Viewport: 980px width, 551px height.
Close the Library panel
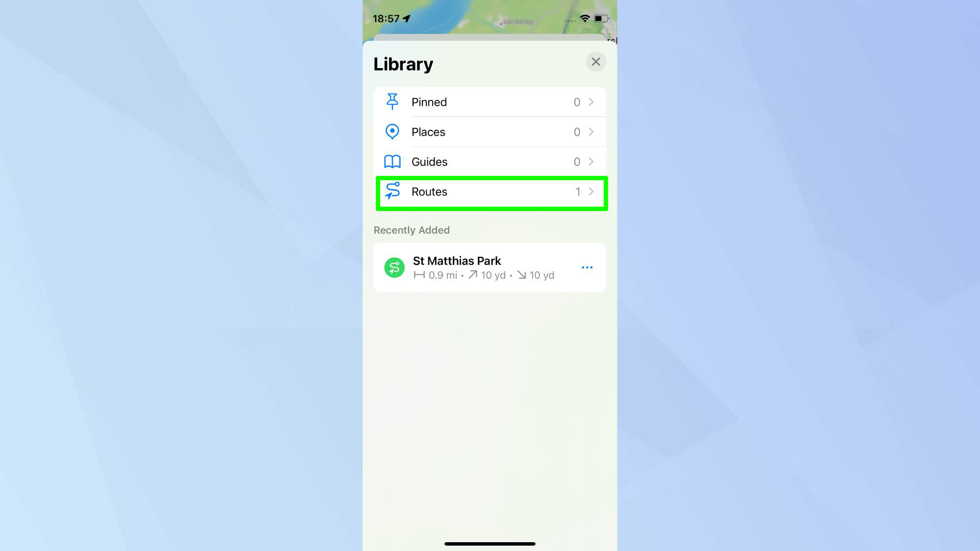tap(595, 61)
